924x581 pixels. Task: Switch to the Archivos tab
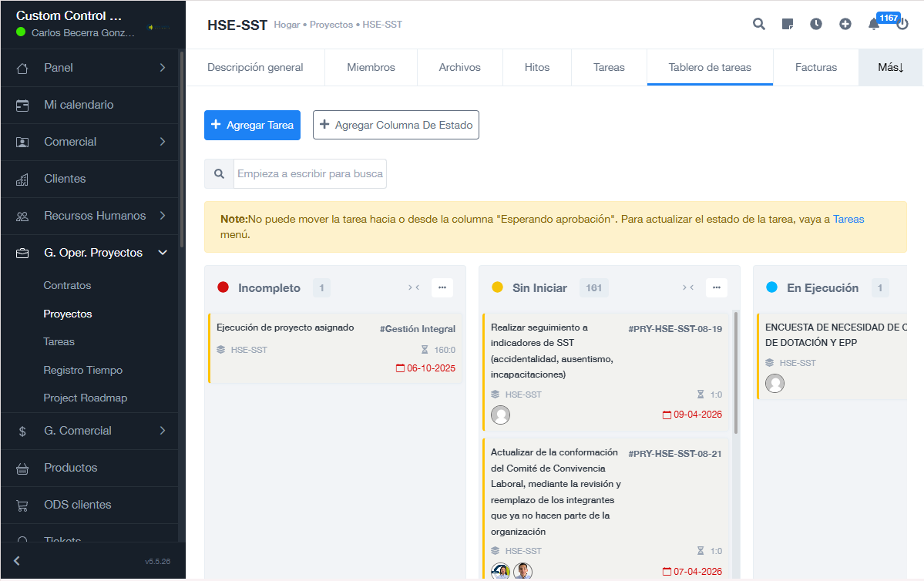(x=460, y=68)
